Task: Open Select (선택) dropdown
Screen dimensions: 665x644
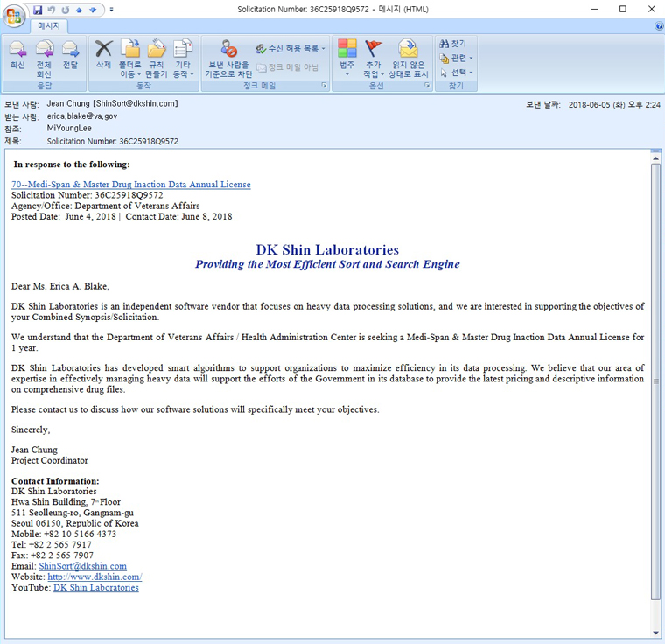Action: click(x=456, y=73)
